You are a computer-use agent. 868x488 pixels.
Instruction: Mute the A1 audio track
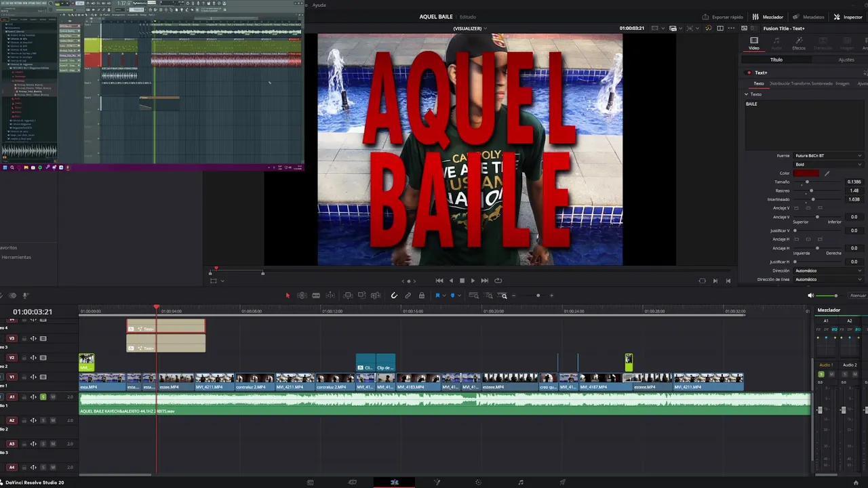(53, 397)
